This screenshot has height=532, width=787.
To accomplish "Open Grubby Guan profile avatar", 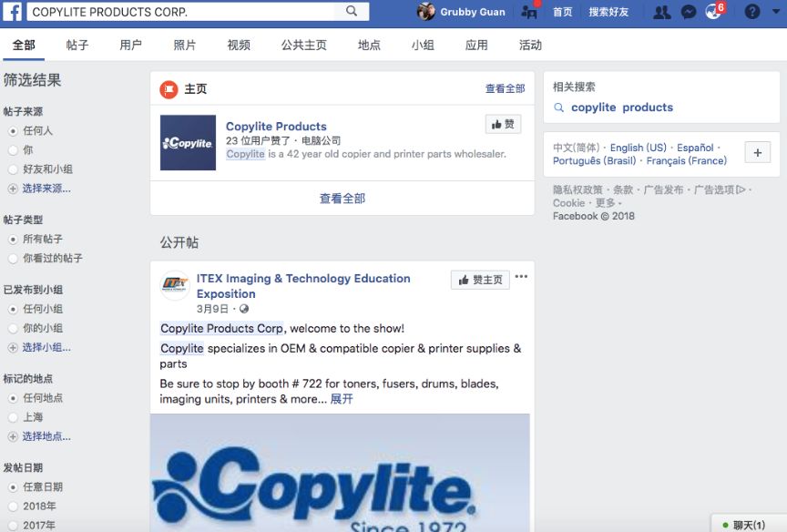I will (426, 12).
